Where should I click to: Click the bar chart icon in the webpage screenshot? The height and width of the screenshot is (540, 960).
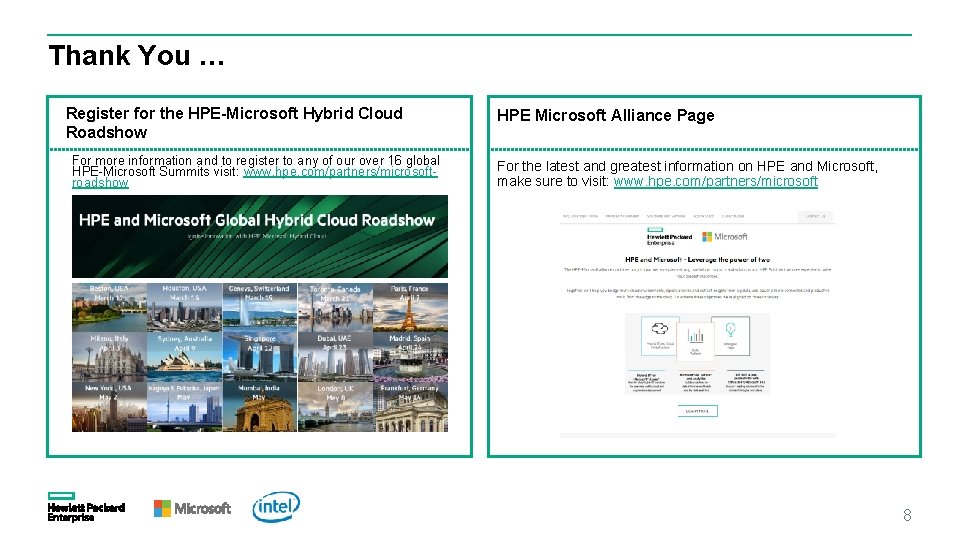(696, 335)
